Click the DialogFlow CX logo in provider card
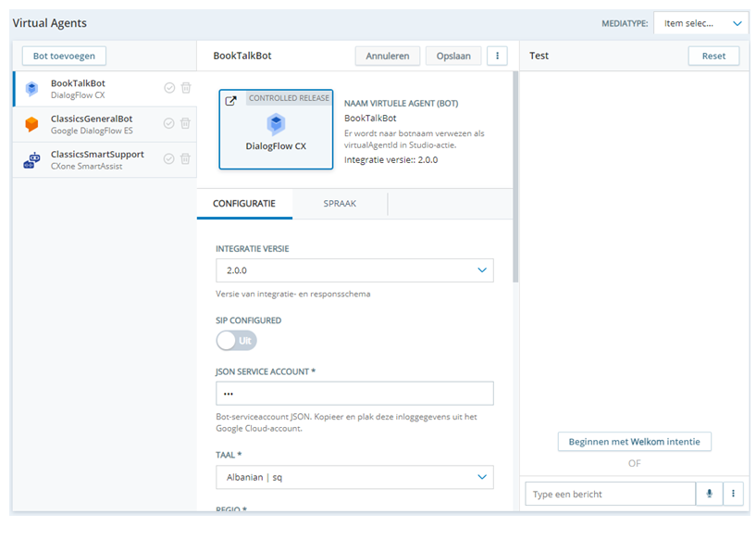 click(x=276, y=124)
